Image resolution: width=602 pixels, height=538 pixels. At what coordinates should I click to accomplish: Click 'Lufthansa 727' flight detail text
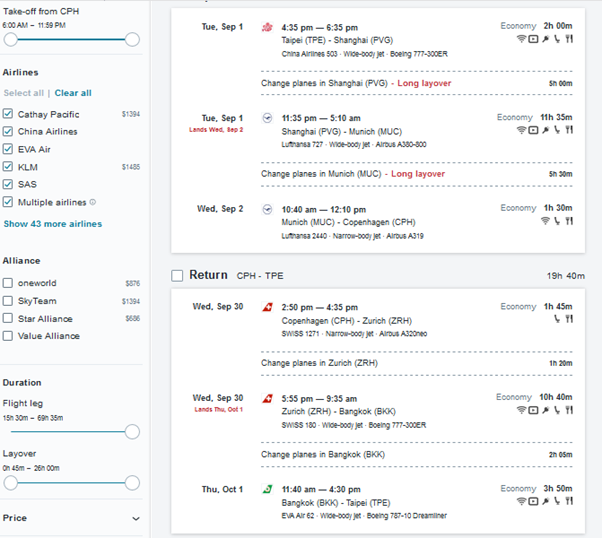[302, 144]
